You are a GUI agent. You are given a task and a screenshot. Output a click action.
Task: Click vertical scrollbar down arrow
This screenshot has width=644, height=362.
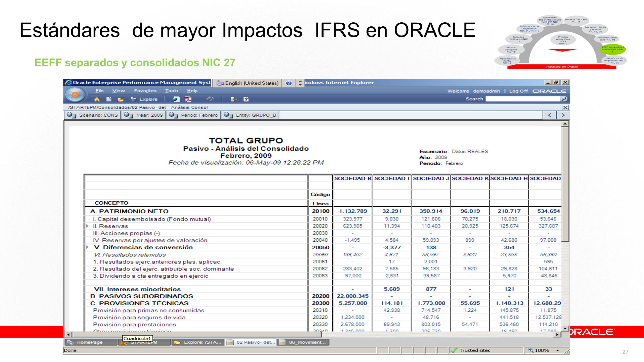[565, 328]
